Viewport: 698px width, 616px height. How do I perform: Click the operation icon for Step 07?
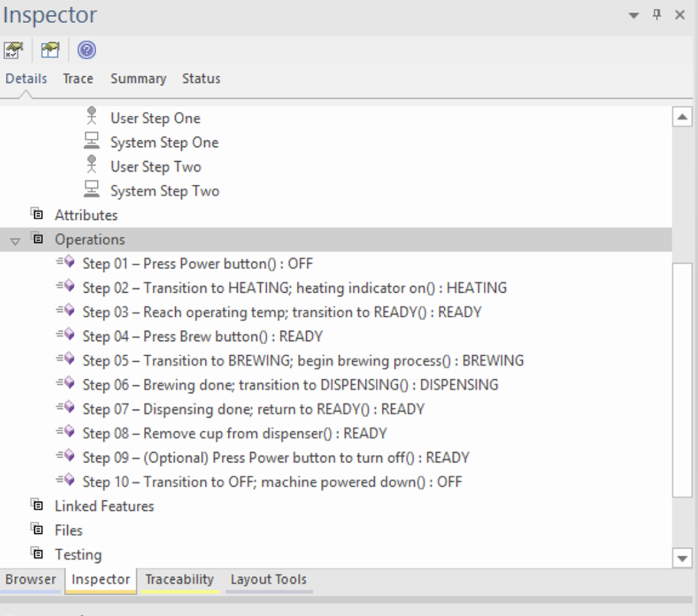65,407
